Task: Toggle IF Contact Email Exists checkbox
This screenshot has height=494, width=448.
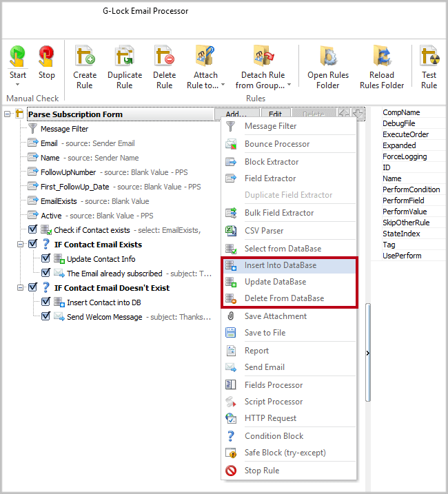Action: tap(33, 244)
